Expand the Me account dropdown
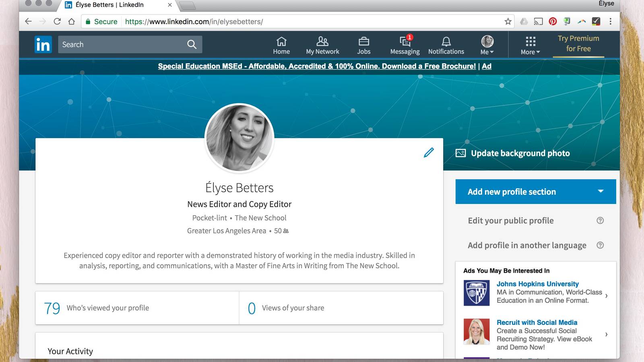 487,45
